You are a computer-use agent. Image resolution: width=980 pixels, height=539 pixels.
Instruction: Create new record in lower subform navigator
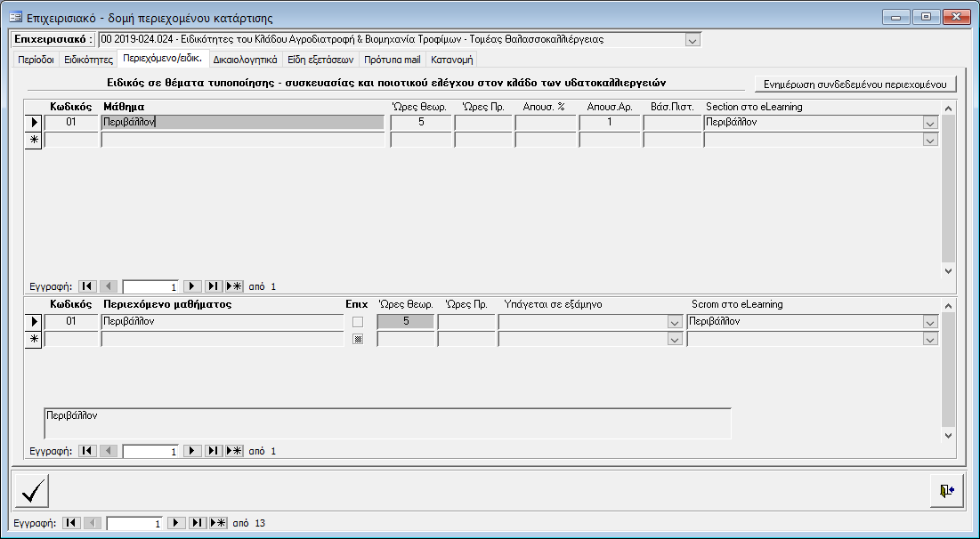tap(234, 451)
